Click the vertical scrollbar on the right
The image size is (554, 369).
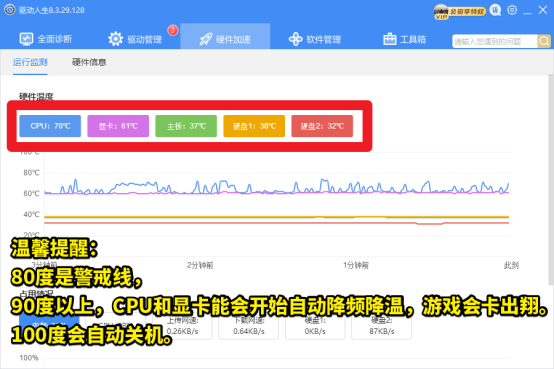tap(551, 180)
